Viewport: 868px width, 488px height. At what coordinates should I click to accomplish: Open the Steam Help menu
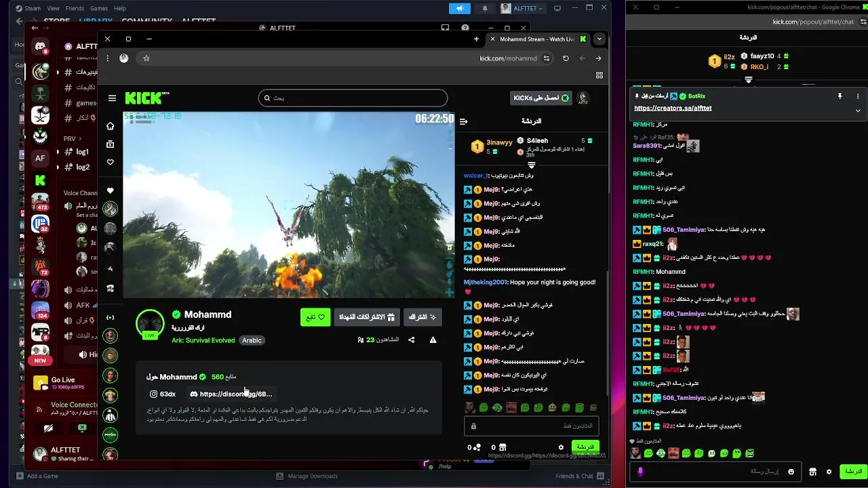120,8
